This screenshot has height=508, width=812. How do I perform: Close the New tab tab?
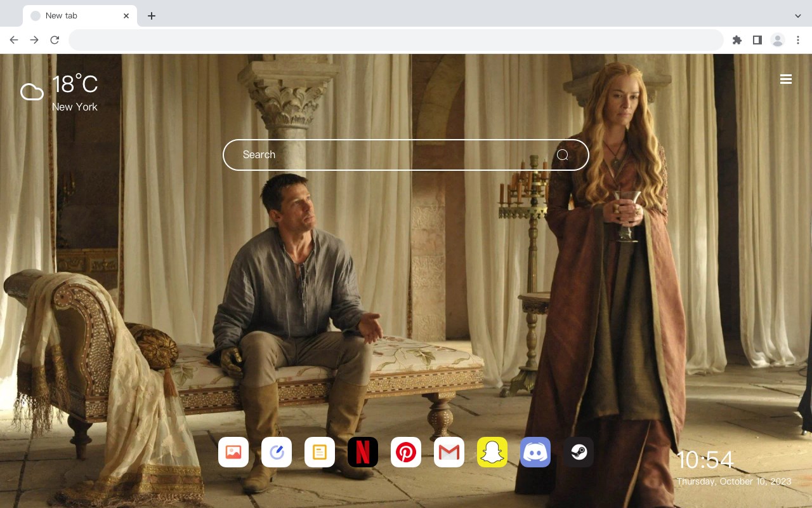pos(126,16)
